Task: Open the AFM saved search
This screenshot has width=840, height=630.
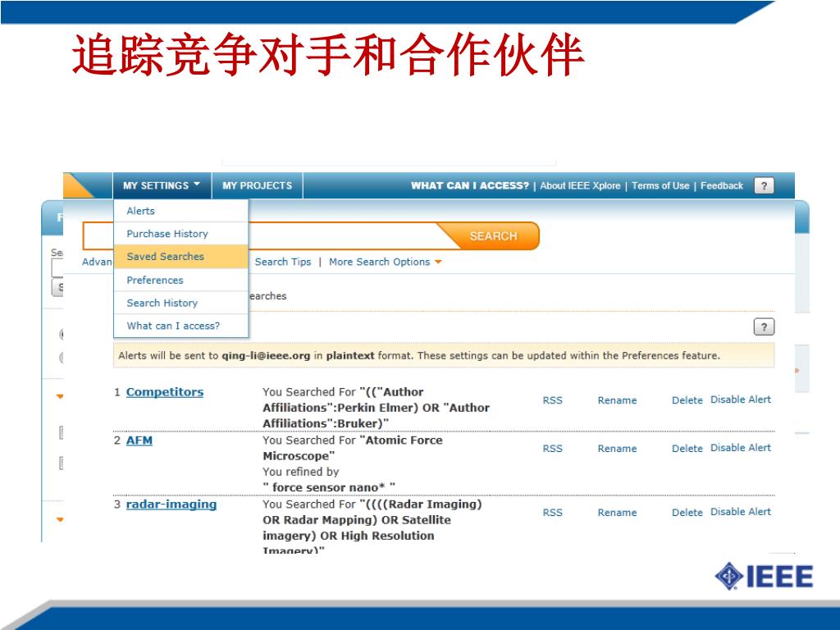Action: click(139, 441)
